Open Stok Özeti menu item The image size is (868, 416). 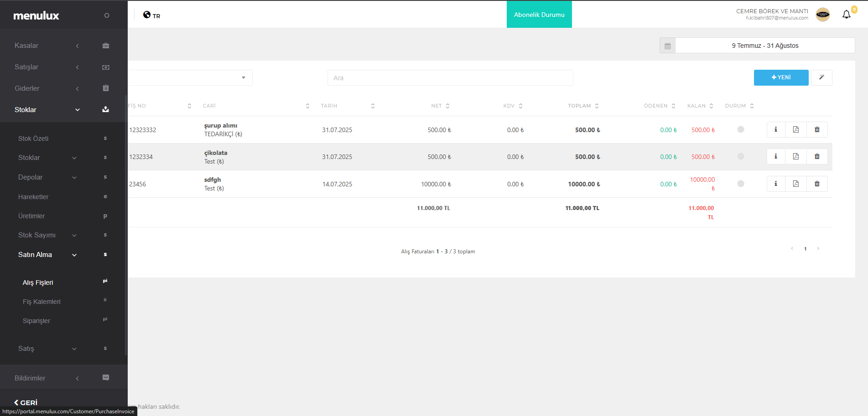(33, 139)
